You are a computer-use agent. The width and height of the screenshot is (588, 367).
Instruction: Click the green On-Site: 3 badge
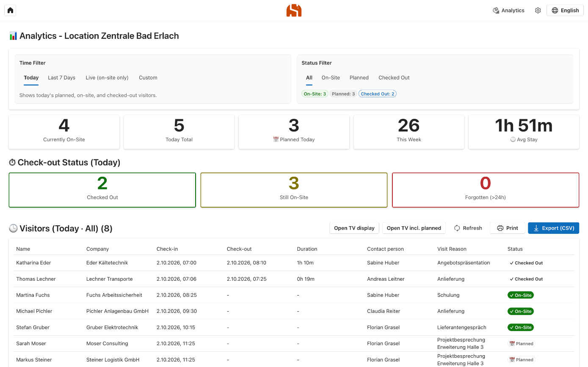pyautogui.click(x=315, y=94)
